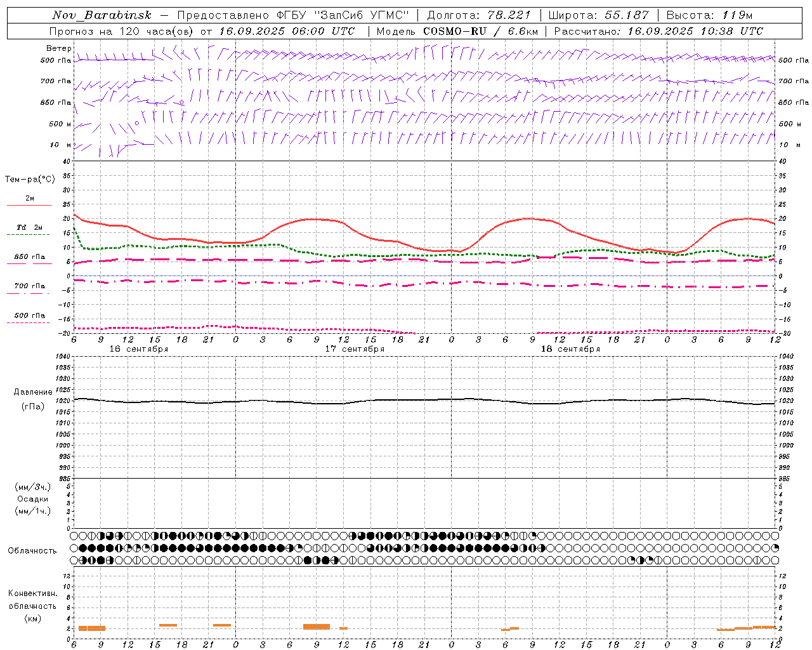Screen dimensions: 812x650
Task: Select the forecast start time 16.09.2025 06:00 UTC
Action: coord(287,31)
